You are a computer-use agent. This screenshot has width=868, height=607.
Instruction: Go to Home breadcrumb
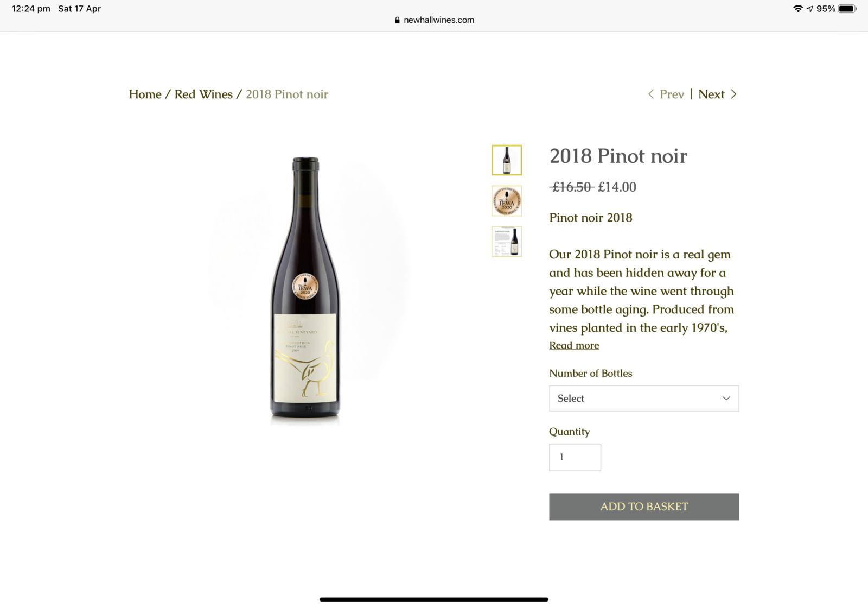point(145,94)
